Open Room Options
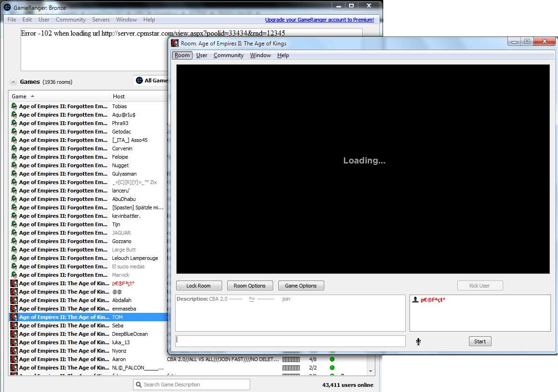This screenshot has height=392, width=558. click(x=249, y=286)
